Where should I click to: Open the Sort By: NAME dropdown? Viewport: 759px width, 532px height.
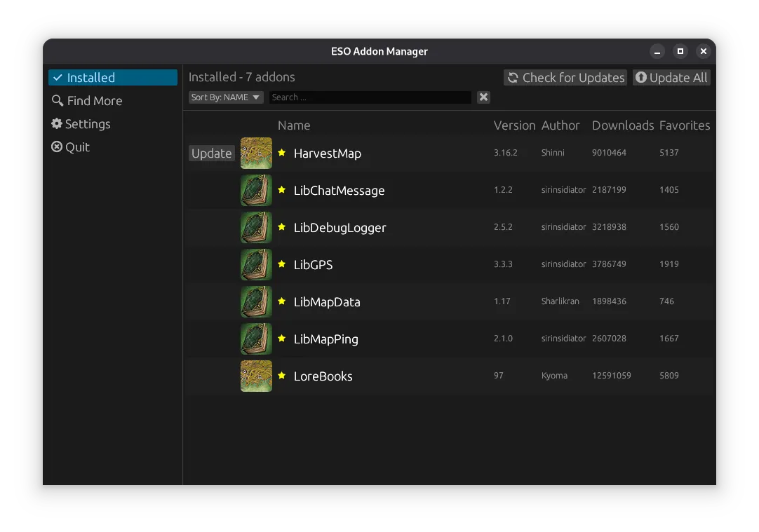click(x=226, y=97)
